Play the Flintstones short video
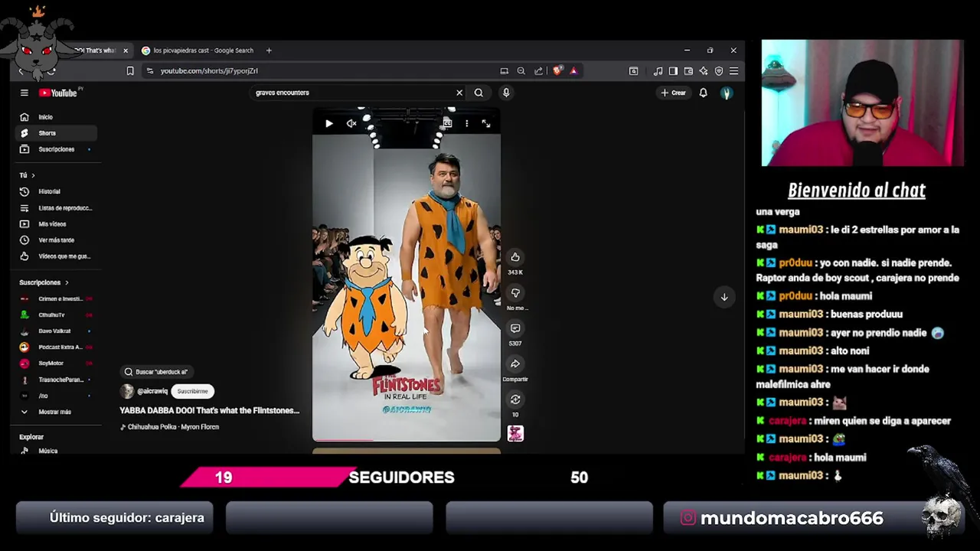The width and height of the screenshot is (980, 551). 329,123
